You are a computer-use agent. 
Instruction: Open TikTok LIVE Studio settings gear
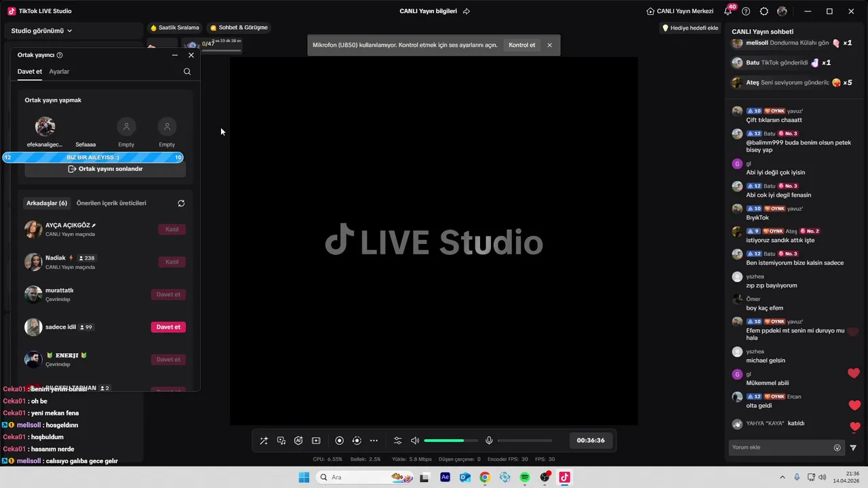pyautogui.click(x=764, y=11)
